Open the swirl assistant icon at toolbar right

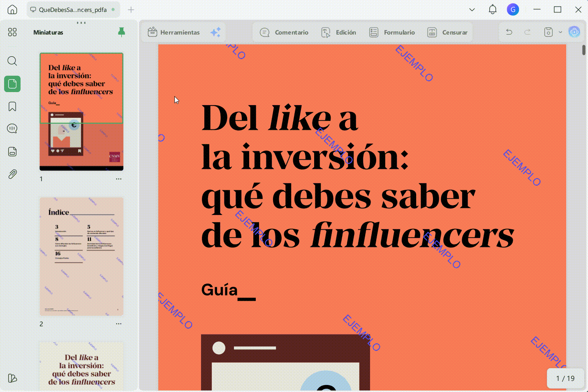[574, 32]
